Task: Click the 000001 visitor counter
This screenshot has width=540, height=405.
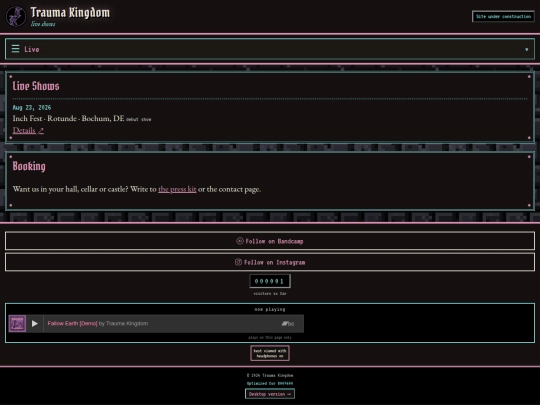Action: click(270, 281)
